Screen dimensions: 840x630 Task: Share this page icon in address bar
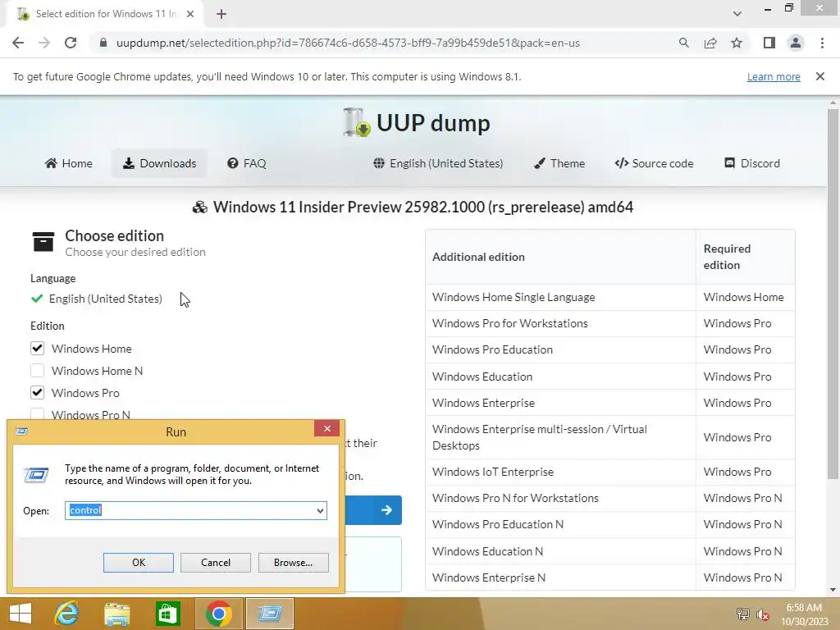point(710,43)
